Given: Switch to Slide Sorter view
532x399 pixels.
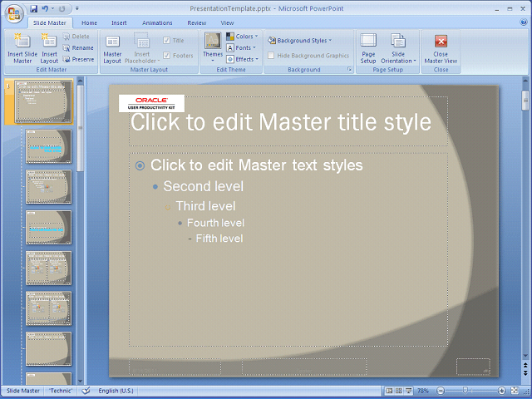Looking at the screenshot, I should pos(399,391).
